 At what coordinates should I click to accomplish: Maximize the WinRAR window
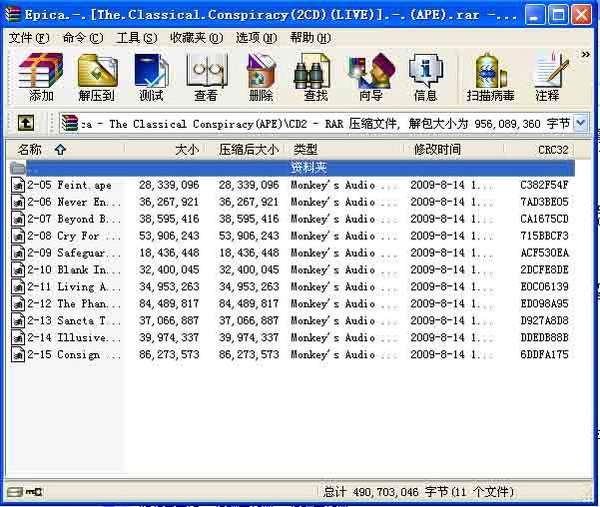[x=558, y=15]
